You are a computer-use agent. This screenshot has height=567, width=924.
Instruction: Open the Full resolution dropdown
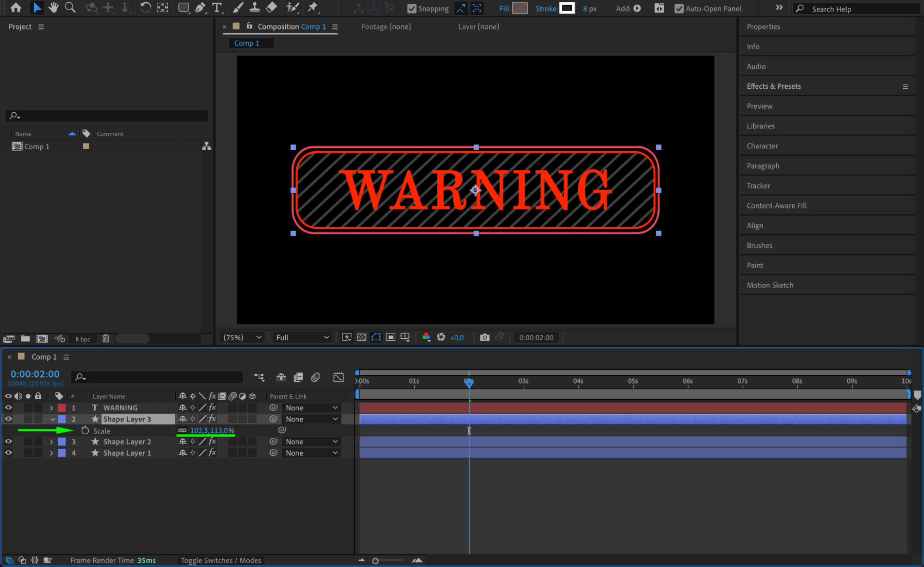click(302, 337)
